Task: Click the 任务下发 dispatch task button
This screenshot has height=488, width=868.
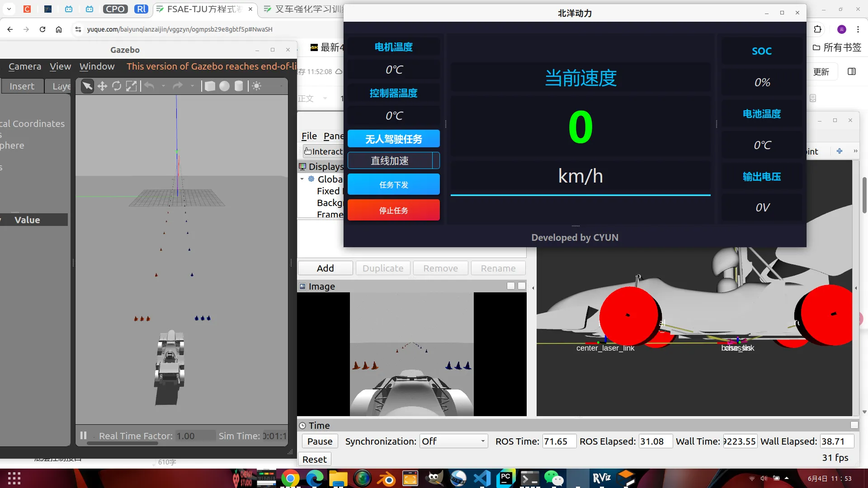Action: pyautogui.click(x=393, y=184)
